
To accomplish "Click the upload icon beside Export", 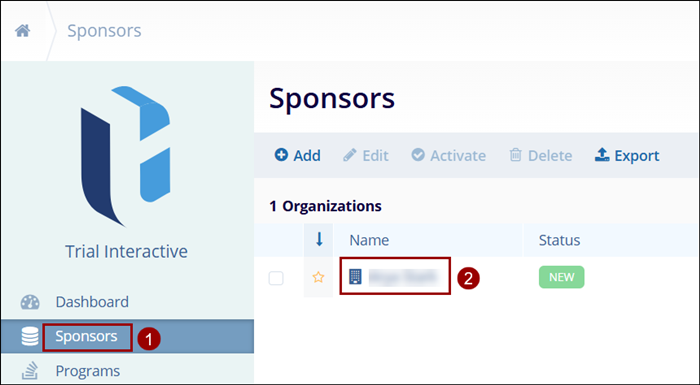I will [x=602, y=155].
